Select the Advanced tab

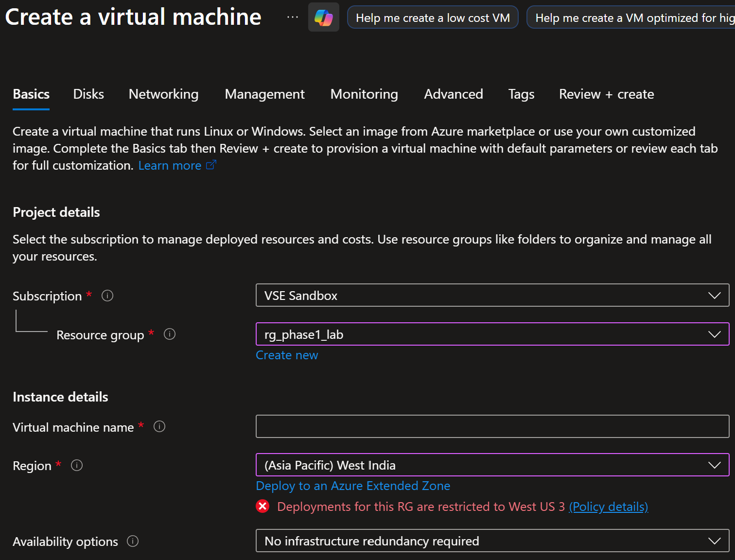[x=454, y=94]
